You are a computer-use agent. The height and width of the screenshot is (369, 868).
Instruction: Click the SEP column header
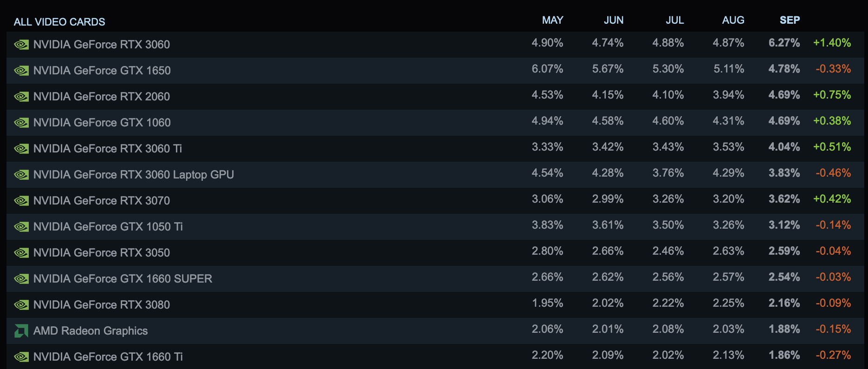790,20
